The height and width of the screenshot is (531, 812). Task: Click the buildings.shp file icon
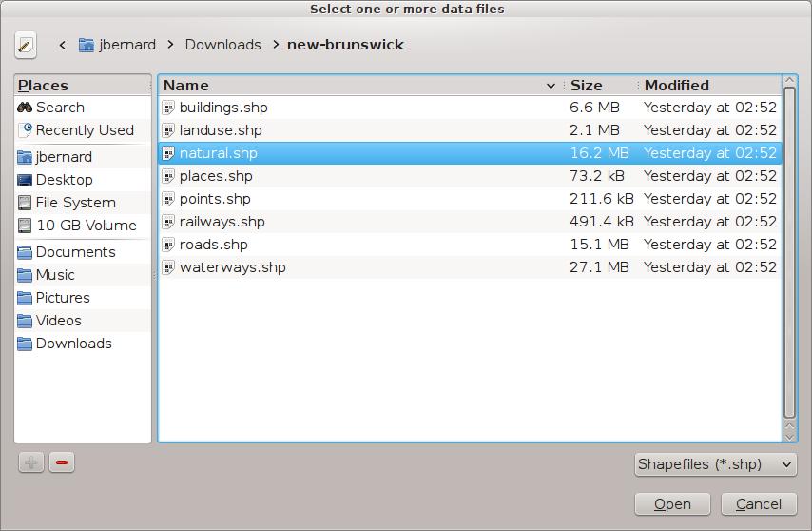point(168,108)
